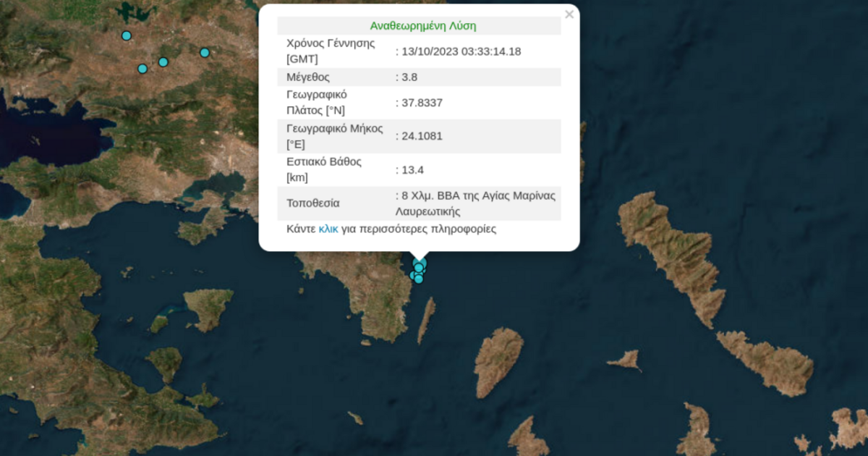The height and width of the screenshot is (456, 868).
Task: Click the focal depth value 13.4
Action: (x=412, y=170)
